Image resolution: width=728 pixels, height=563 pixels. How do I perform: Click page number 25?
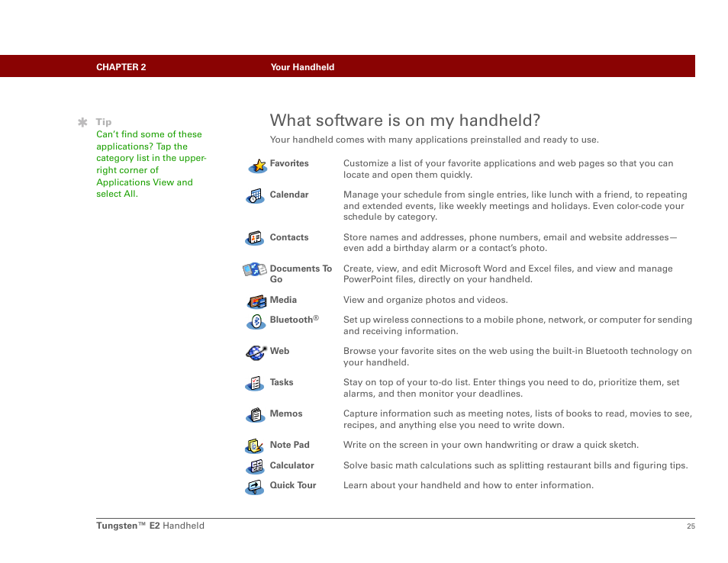pos(691,526)
